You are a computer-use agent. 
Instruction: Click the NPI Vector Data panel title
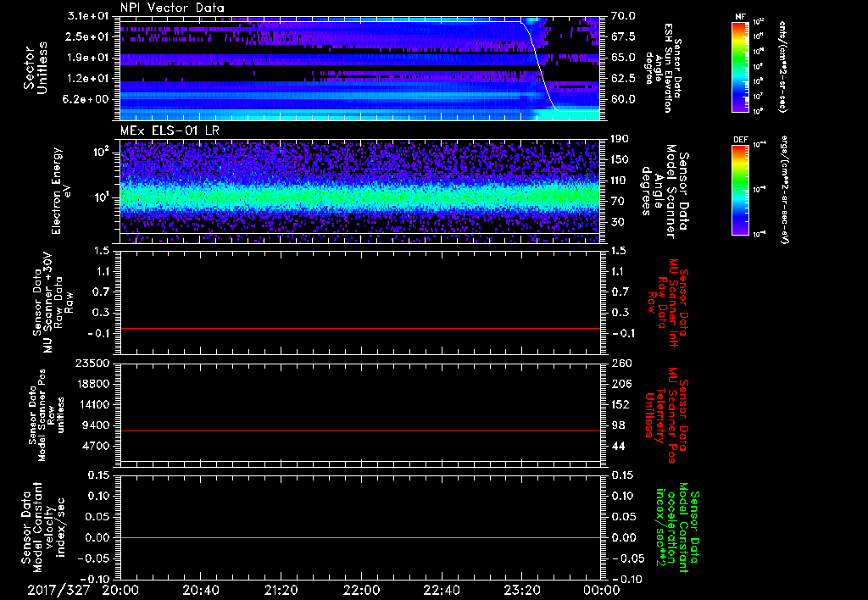pyautogui.click(x=172, y=8)
